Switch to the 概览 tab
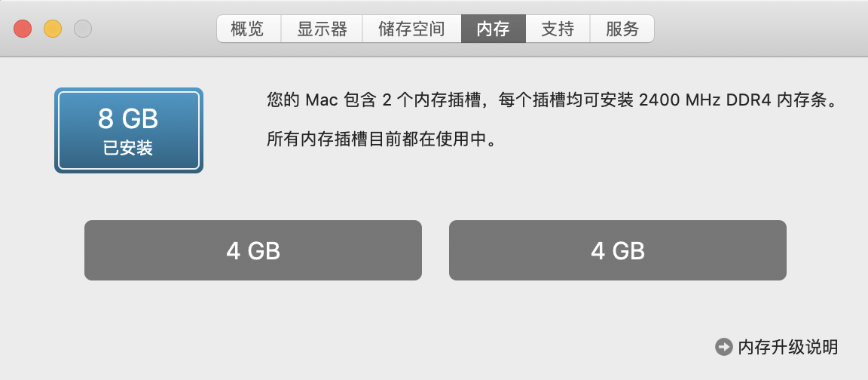 249,29
